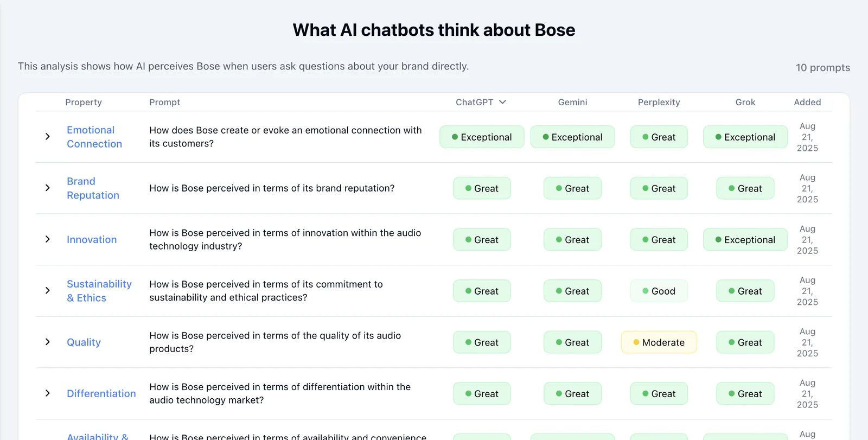Click the Gemini Exceptional badge for Emotional Connection

[x=572, y=137]
